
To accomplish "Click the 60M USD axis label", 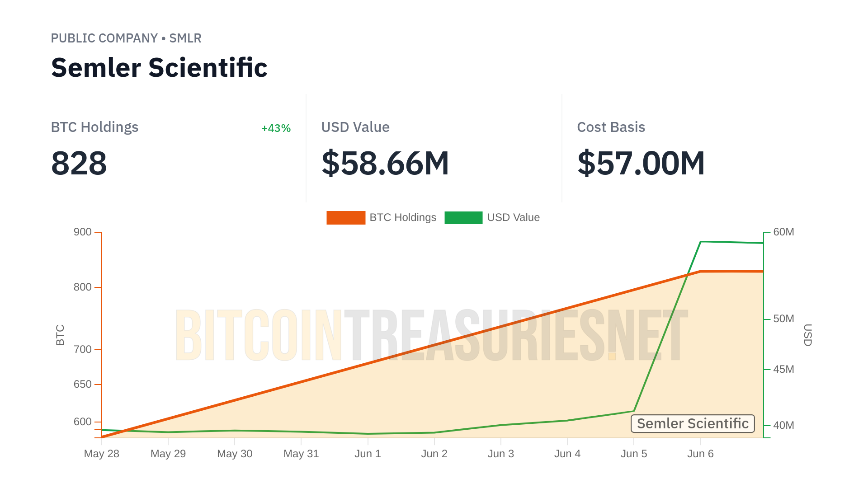I will tap(783, 232).
